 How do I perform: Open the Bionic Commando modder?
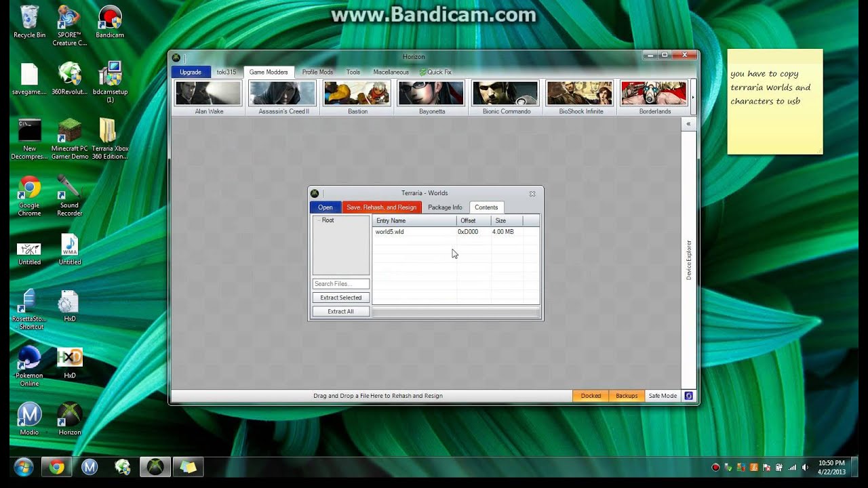click(x=506, y=98)
